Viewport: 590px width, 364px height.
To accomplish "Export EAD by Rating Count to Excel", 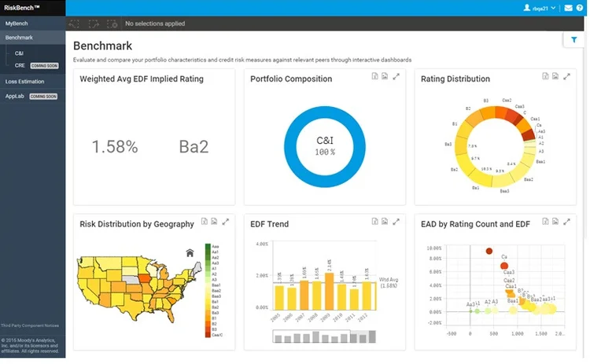I will (545, 222).
